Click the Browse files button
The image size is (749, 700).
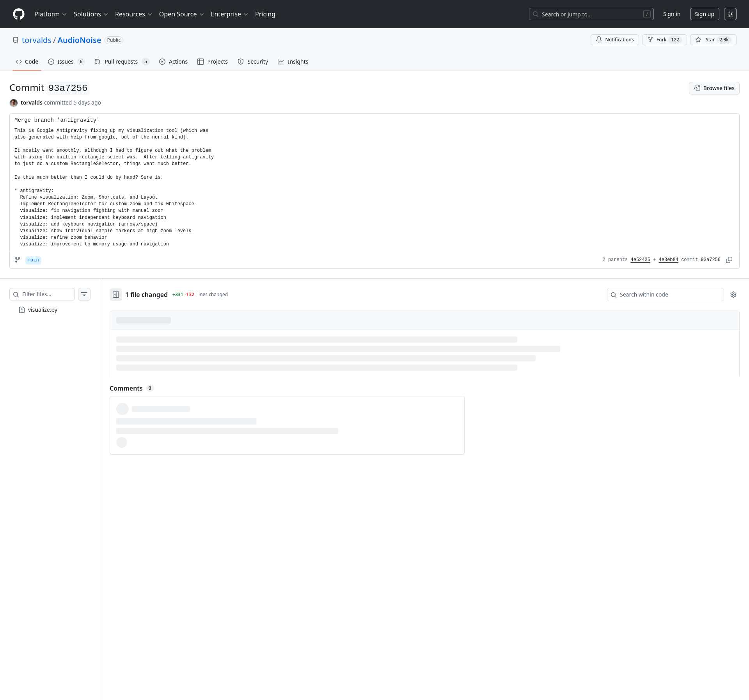(x=714, y=88)
